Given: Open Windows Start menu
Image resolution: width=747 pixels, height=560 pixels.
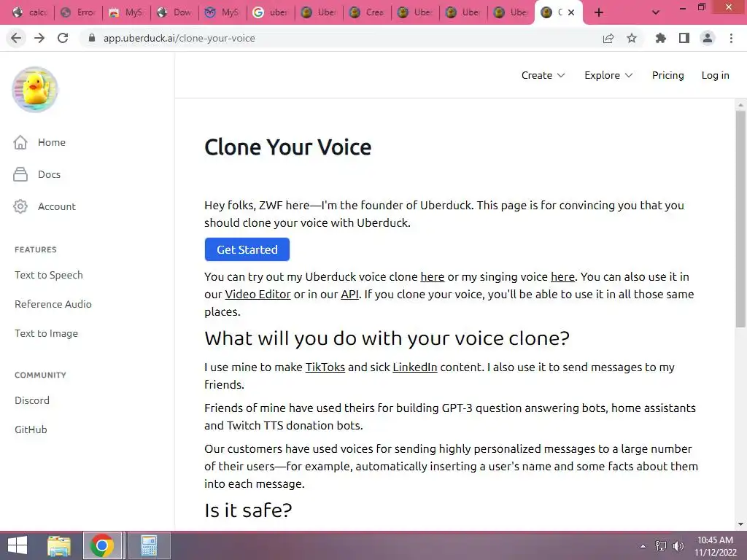Looking at the screenshot, I should [18, 545].
